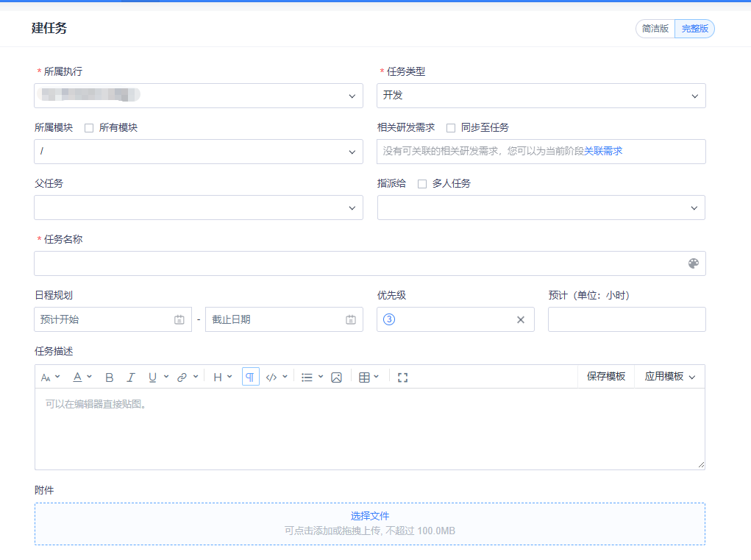Click the 关联需求 link

[605, 151]
